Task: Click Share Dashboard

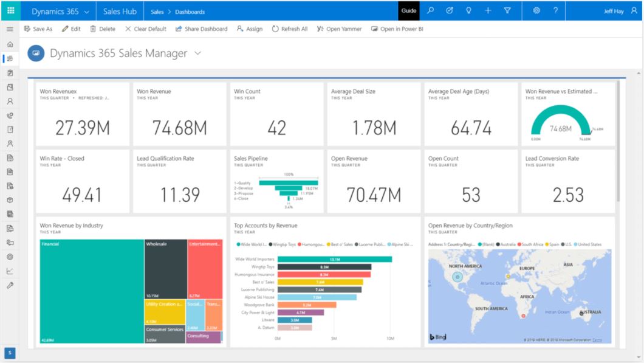Action: point(201,29)
